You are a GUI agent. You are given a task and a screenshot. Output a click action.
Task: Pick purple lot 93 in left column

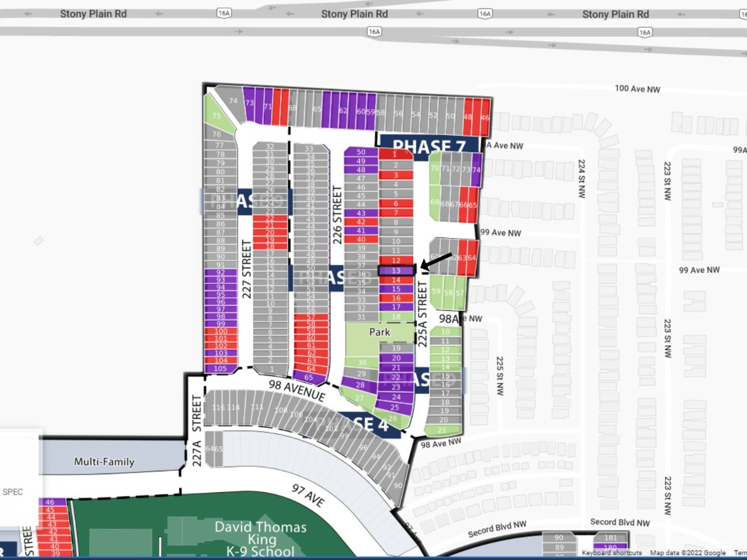tap(221, 280)
